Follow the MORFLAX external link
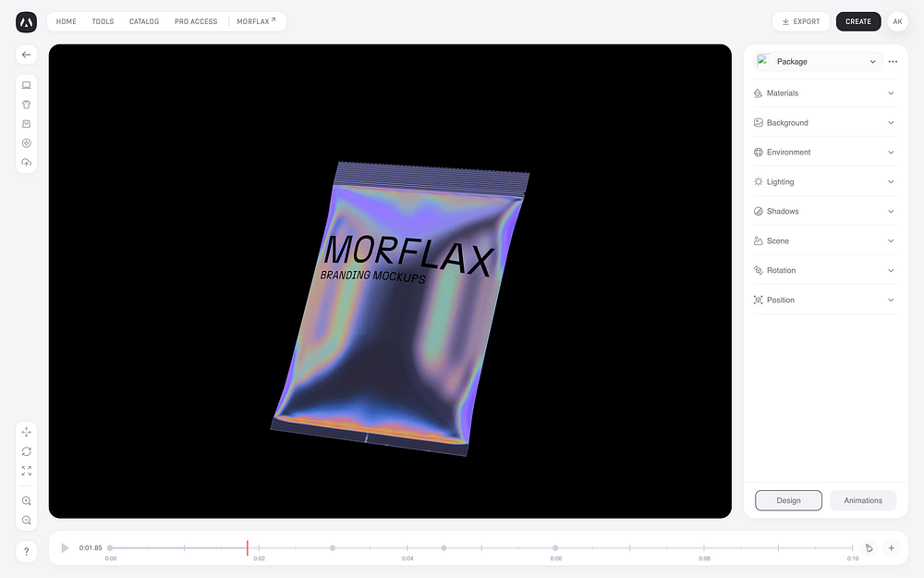Viewport: 924px width, 578px height. (256, 22)
